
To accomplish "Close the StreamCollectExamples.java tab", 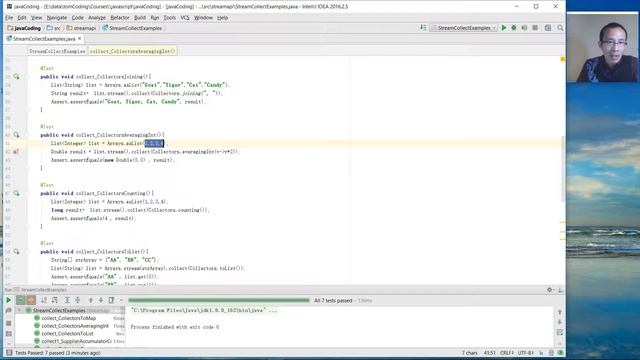I will [80, 38].
